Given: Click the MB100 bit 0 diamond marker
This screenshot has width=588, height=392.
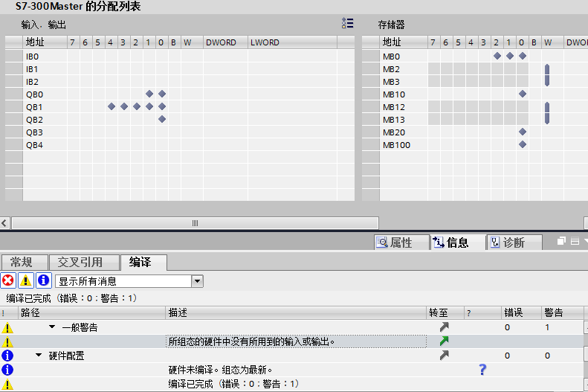Looking at the screenshot, I should pyautogui.click(x=523, y=144).
